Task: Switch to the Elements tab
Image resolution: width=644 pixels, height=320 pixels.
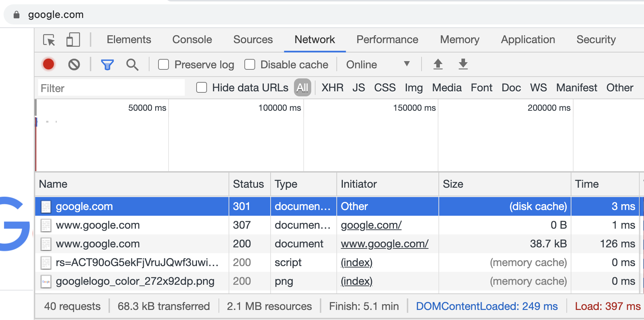Action: tap(129, 40)
